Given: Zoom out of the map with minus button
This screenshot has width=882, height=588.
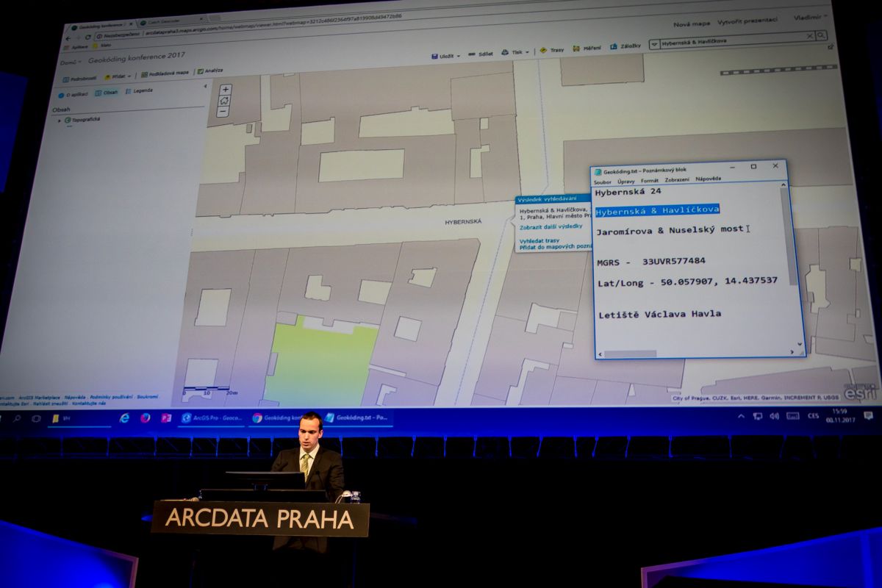Looking at the screenshot, I should 223,112.
